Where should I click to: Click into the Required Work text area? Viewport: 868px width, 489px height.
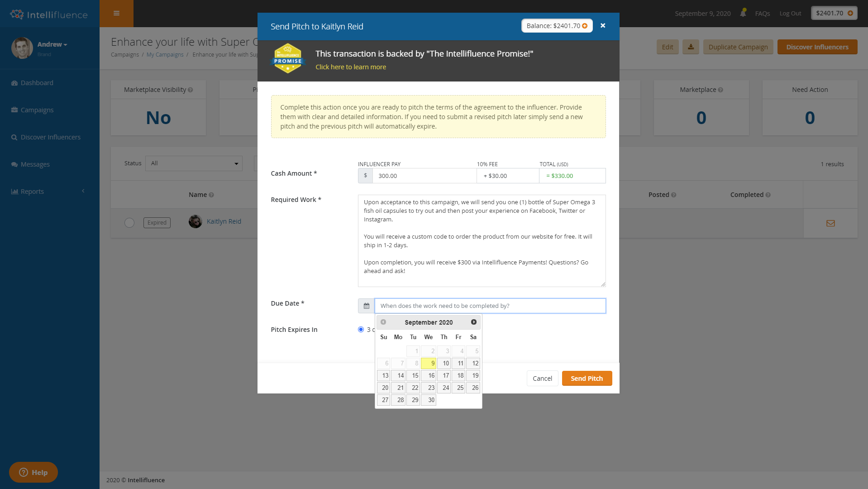(482, 241)
